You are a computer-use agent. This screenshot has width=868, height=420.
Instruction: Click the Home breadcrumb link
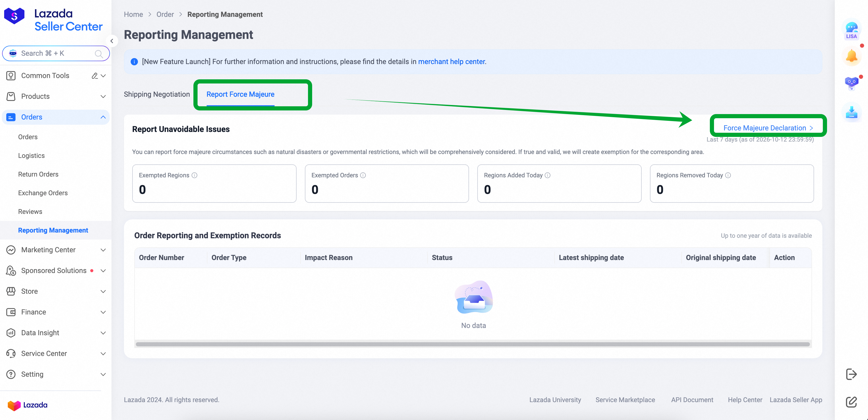pos(134,15)
